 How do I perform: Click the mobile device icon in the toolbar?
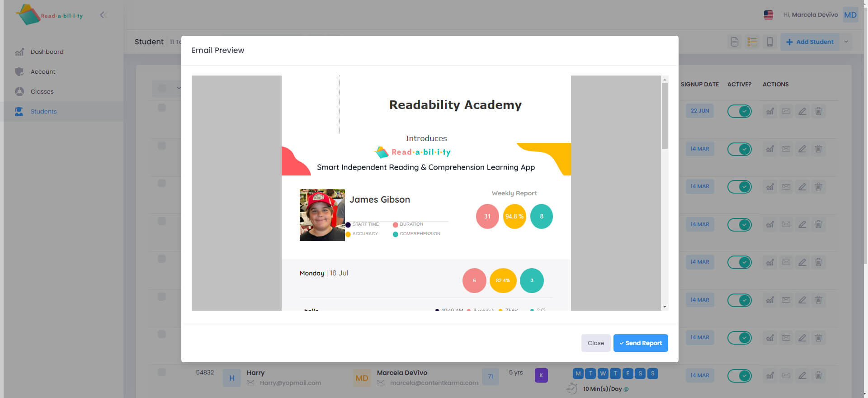pyautogui.click(x=769, y=42)
